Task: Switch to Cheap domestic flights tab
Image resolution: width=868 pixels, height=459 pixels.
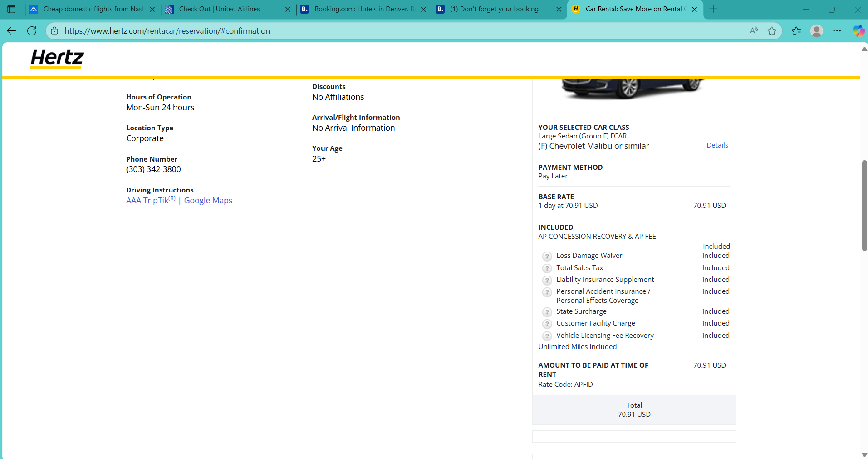Action: (x=93, y=9)
